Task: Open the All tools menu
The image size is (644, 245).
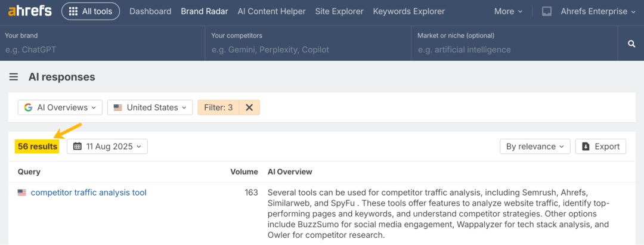Action: click(x=91, y=11)
